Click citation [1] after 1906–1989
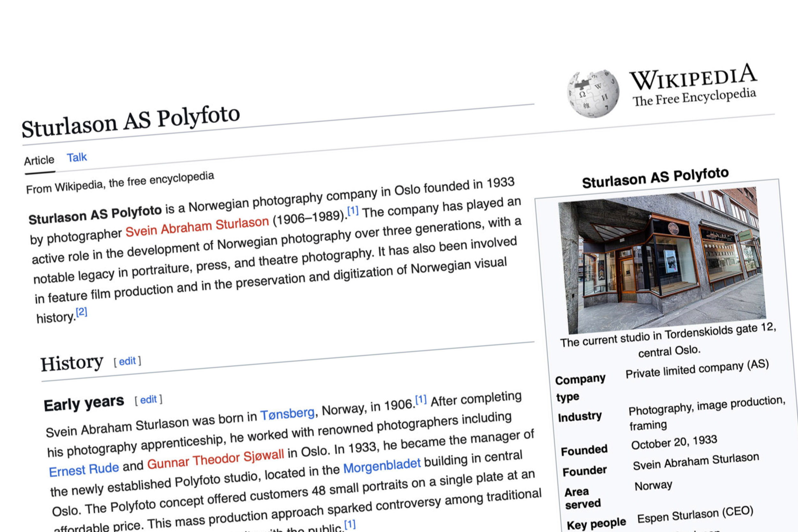 tap(353, 211)
